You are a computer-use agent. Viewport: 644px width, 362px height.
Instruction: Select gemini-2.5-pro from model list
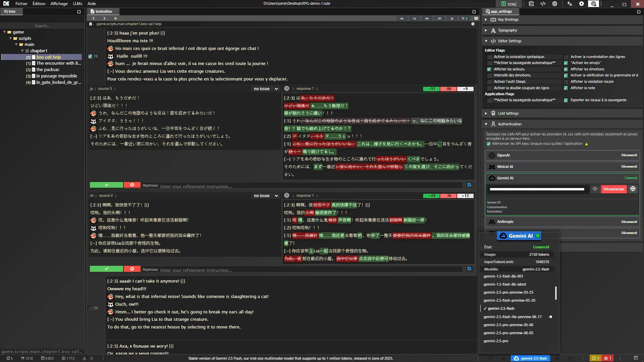click(496, 341)
